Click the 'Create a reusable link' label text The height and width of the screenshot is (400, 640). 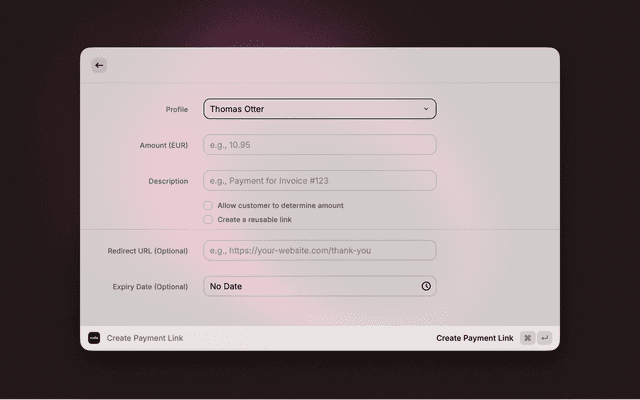[254, 219]
